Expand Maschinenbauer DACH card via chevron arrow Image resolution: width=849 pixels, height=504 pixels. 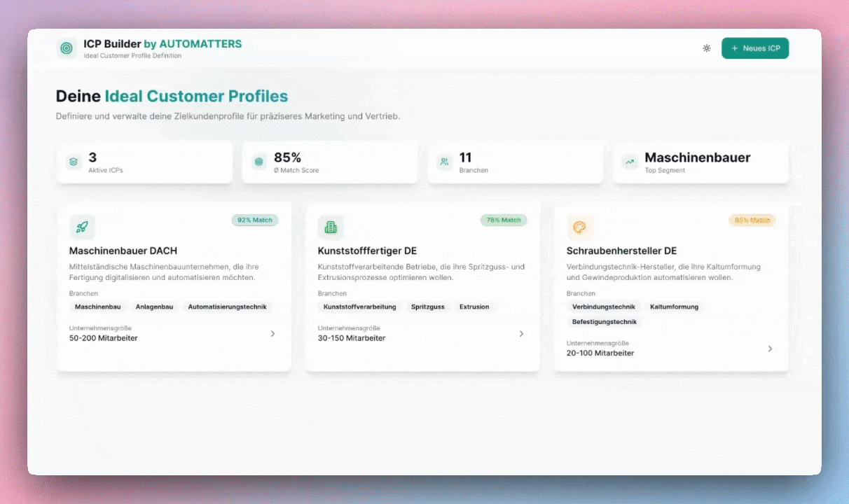(x=272, y=334)
